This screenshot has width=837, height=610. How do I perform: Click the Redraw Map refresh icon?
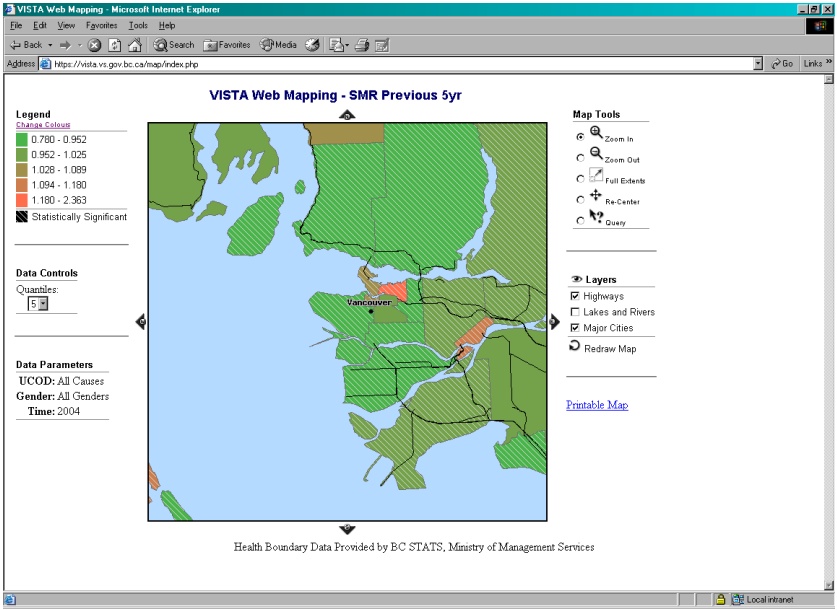pyautogui.click(x=574, y=346)
